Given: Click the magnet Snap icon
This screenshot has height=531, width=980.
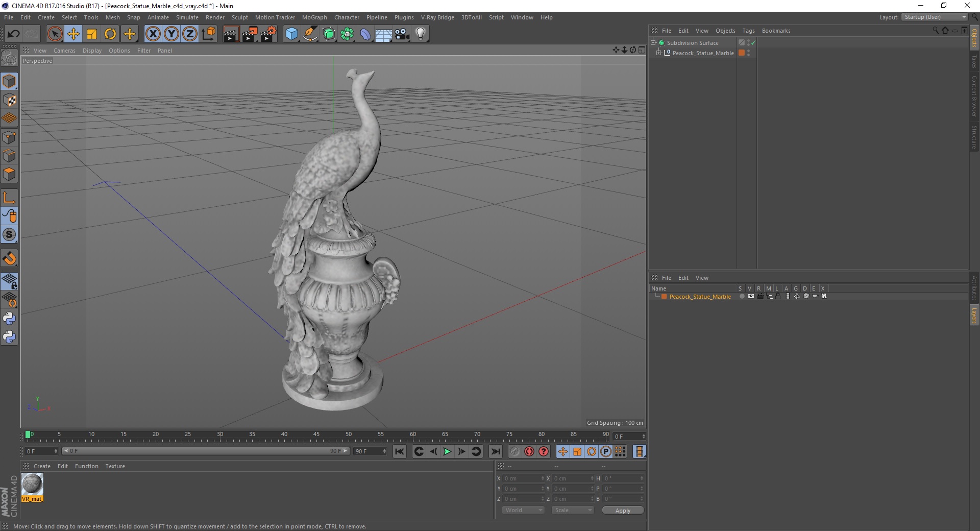Looking at the screenshot, I should tap(9, 258).
